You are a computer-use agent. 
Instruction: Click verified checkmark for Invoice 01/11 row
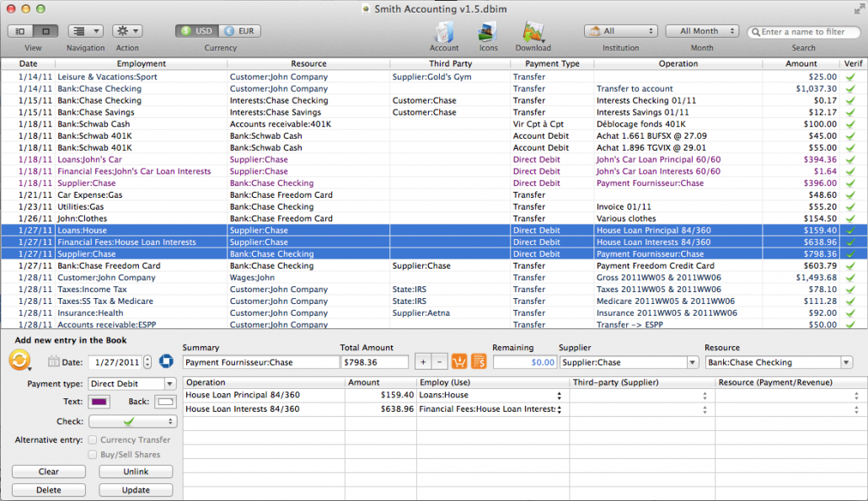tap(850, 207)
